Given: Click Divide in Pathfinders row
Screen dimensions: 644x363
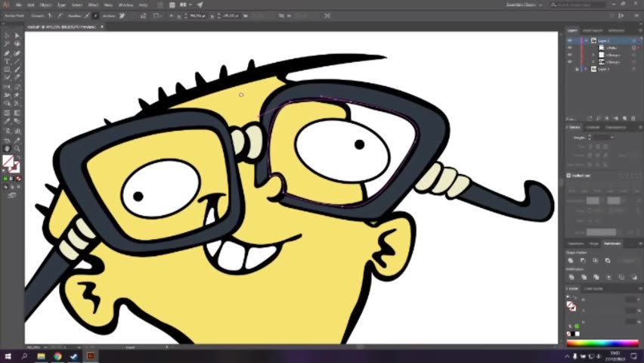Looking at the screenshot, I should coord(571,277).
